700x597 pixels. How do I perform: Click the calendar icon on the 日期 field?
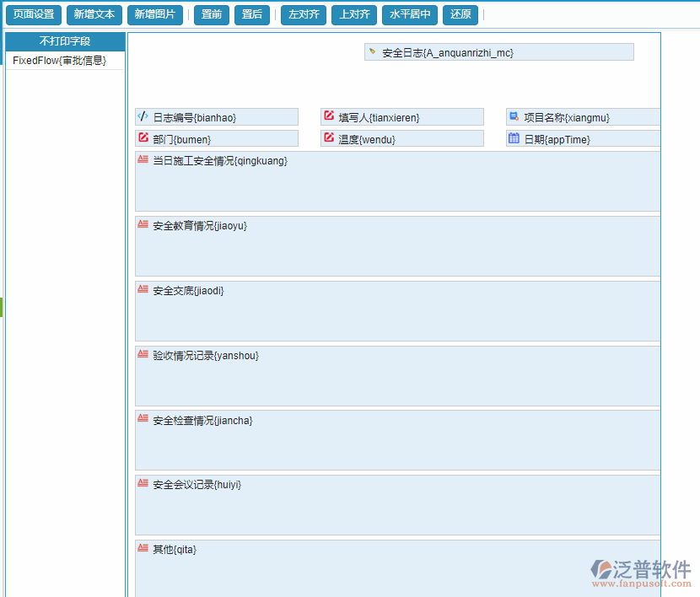[514, 137]
